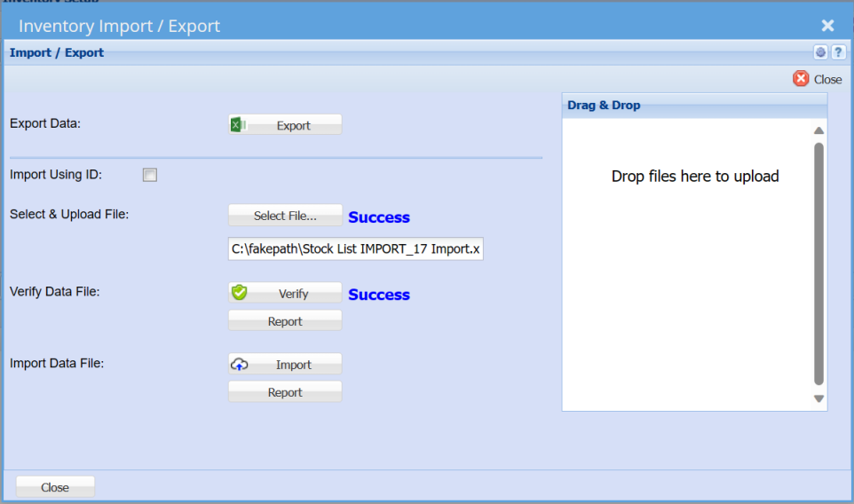Click the drop zone vertical scrollbar thumb

(818, 264)
